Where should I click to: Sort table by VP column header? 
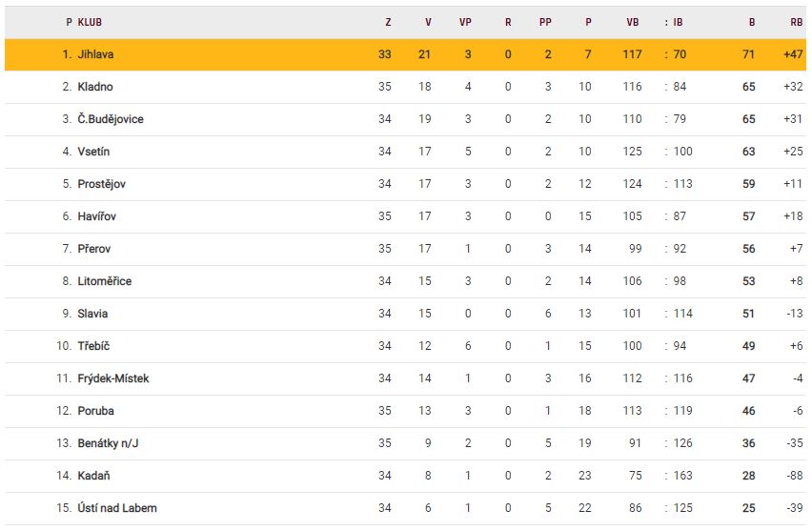tap(465, 21)
